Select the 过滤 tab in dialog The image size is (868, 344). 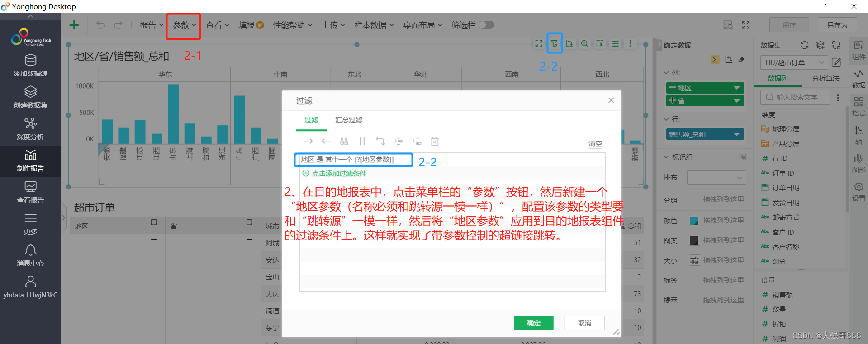pyautogui.click(x=311, y=120)
